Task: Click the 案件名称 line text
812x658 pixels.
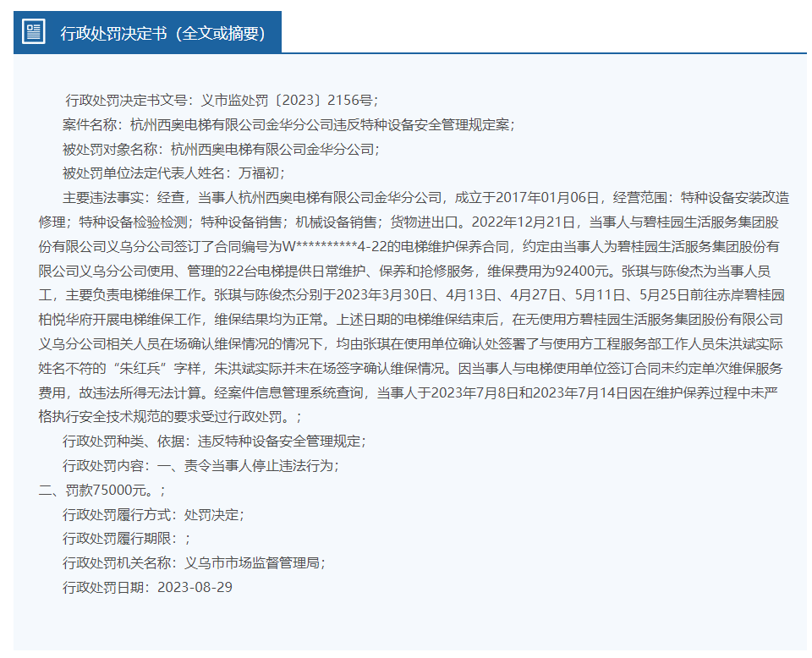Action: 288,125
